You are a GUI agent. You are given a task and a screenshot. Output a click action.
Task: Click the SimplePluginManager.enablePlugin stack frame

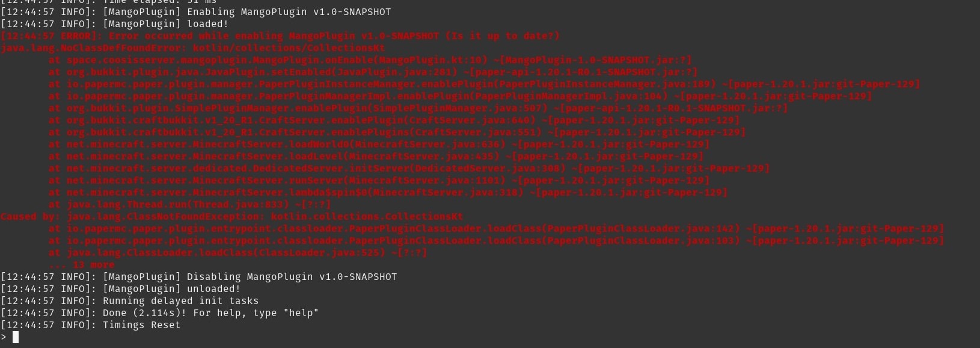click(x=418, y=108)
